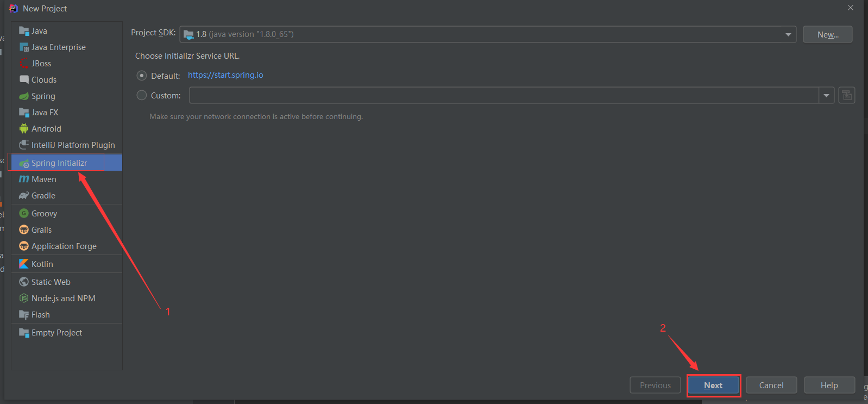This screenshot has width=868, height=404.
Task: Select the Application Forge icon
Action: (x=24, y=246)
